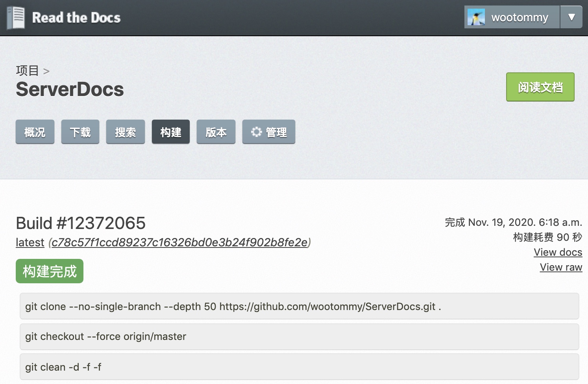
Task: Click the gear icon in 管理
Action: [257, 132]
